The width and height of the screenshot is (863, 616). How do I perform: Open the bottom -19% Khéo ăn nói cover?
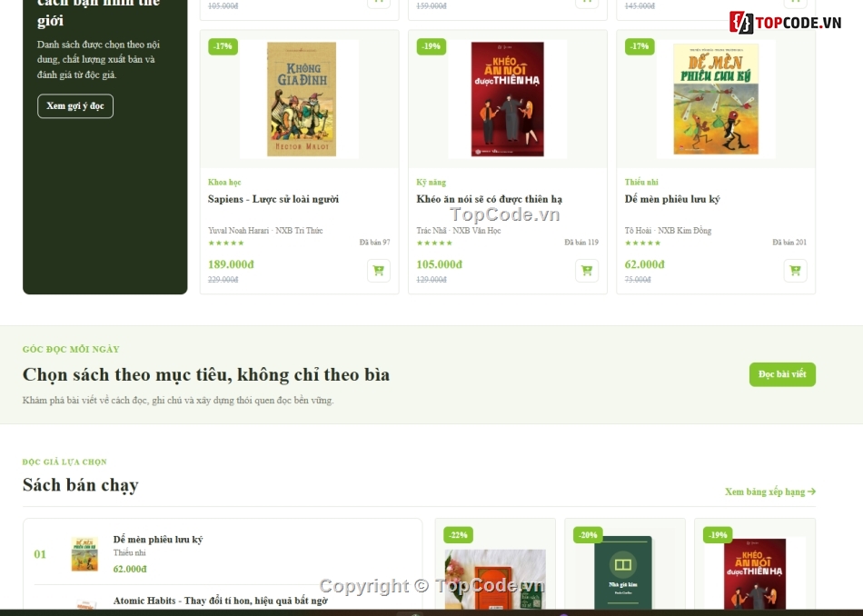[x=755, y=574]
